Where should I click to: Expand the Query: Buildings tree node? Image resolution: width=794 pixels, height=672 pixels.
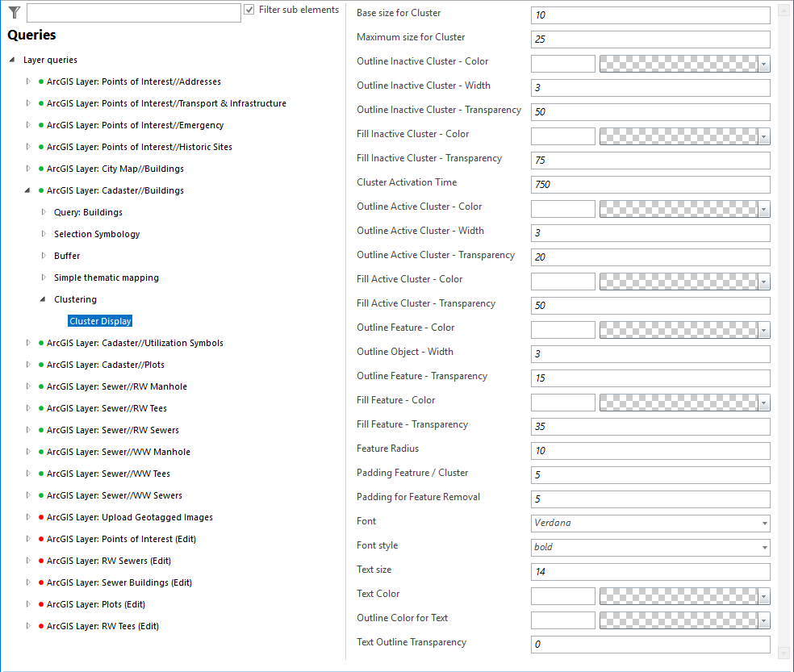coord(43,212)
